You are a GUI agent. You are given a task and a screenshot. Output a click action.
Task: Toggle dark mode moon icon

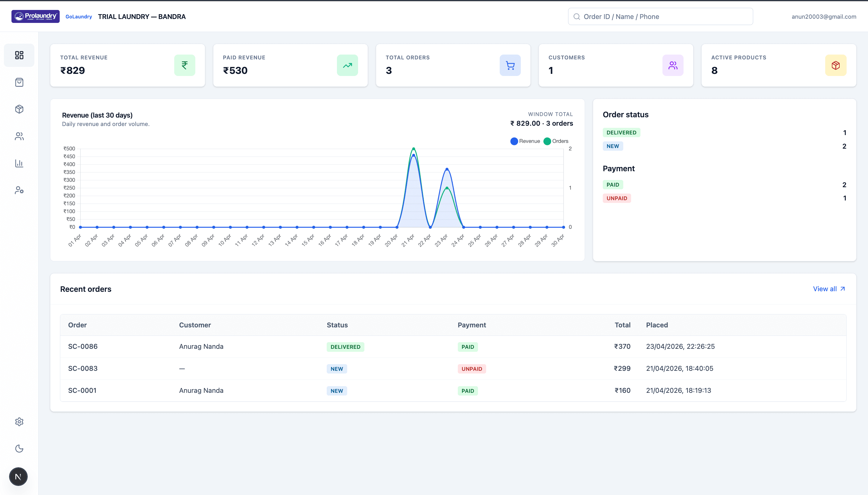(19, 448)
